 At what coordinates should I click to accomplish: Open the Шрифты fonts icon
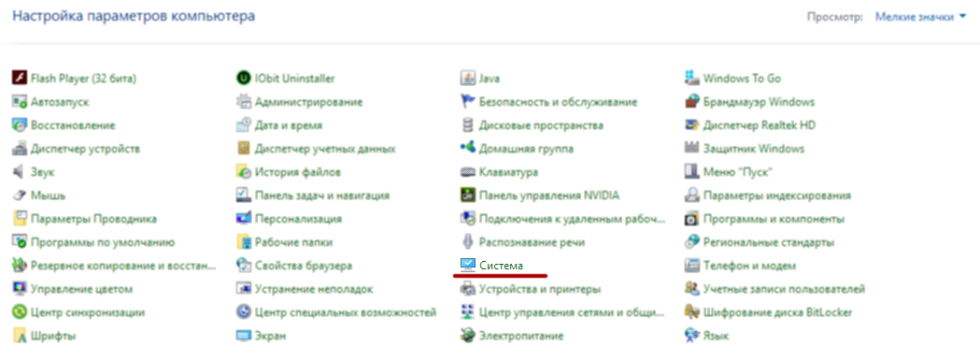coord(19,336)
